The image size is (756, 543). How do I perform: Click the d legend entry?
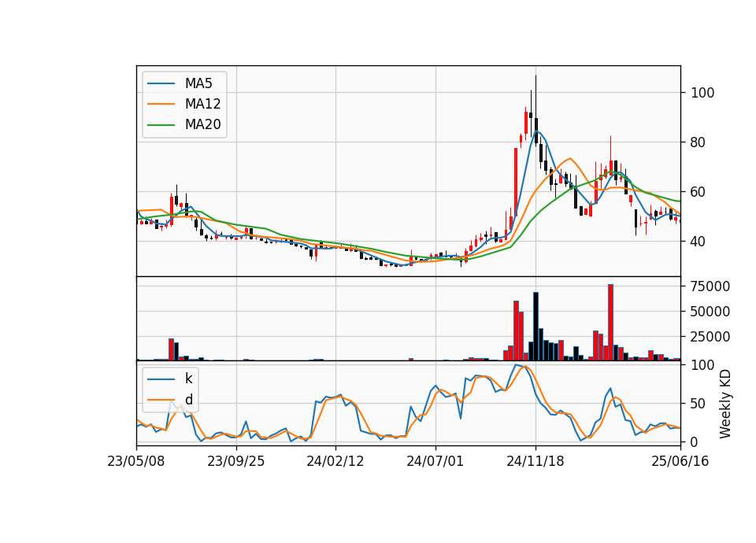point(188,400)
